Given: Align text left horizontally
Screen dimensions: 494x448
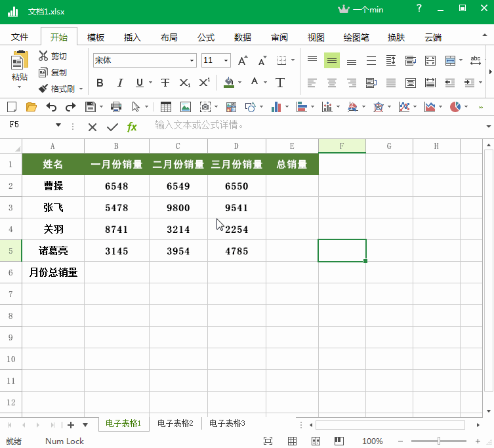Looking at the screenshot, I should [312, 83].
